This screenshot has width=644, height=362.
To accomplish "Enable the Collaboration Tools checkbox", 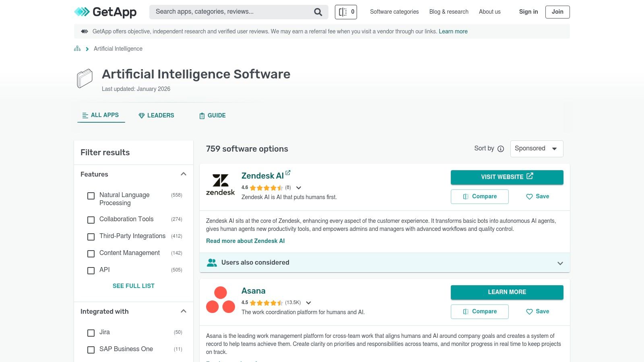I will [91, 220].
